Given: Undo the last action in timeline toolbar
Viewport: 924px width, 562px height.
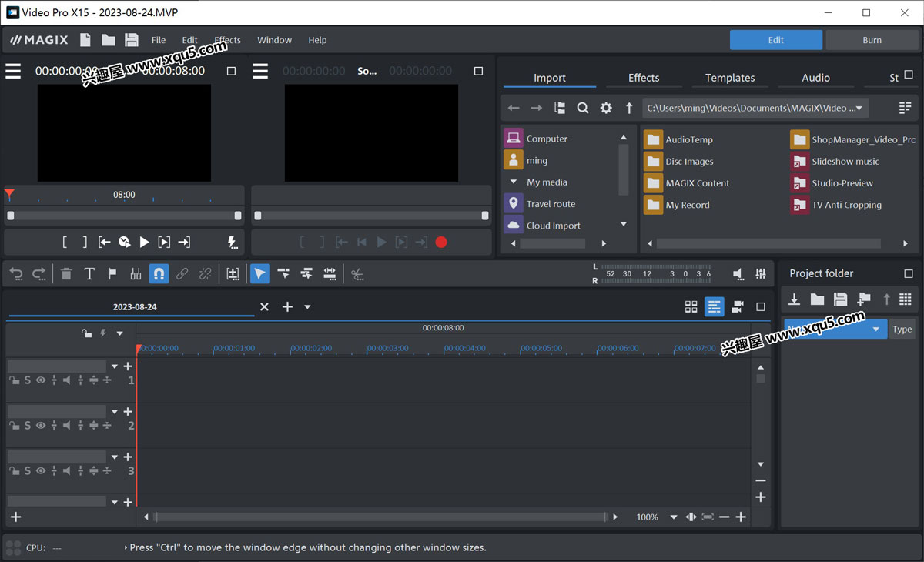Looking at the screenshot, I should [16, 273].
